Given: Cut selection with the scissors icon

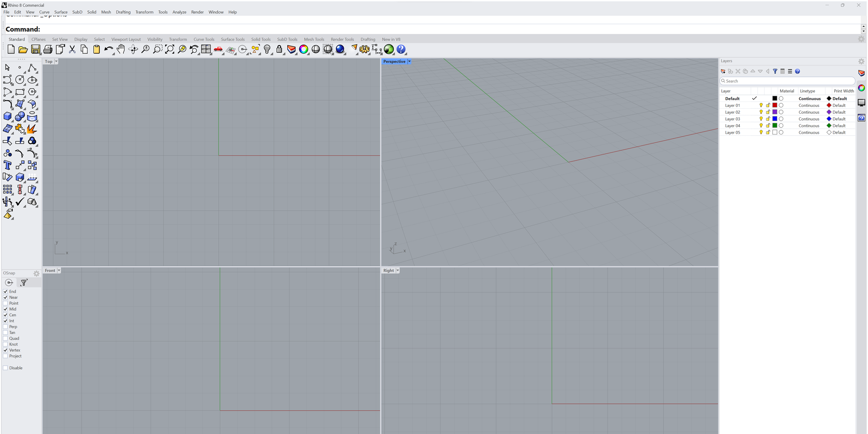Looking at the screenshot, I should click(x=72, y=50).
